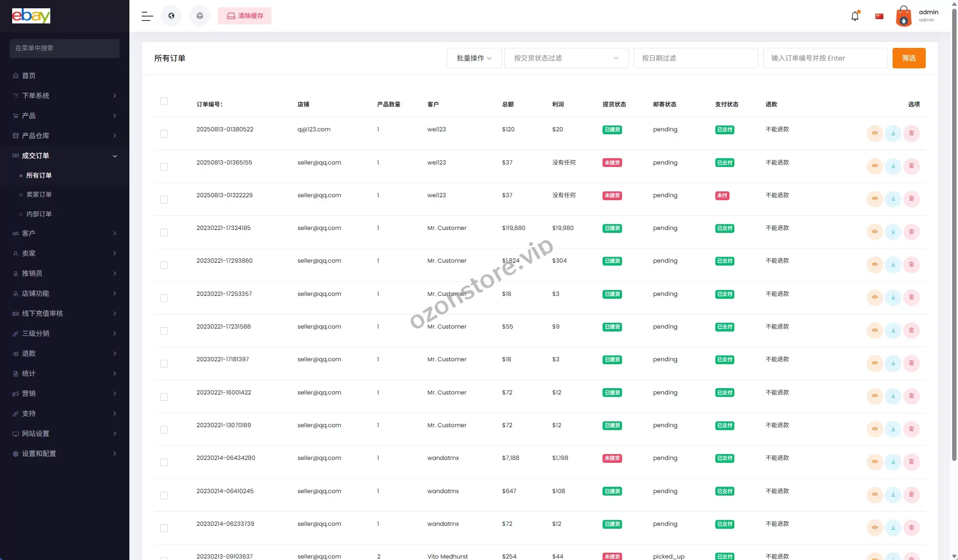
Task: Open the notification bell
Action: click(854, 16)
